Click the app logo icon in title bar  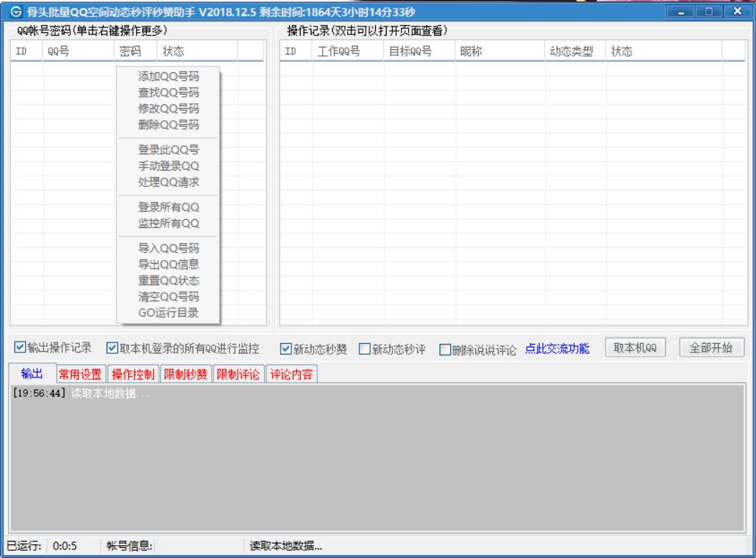pos(16,12)
